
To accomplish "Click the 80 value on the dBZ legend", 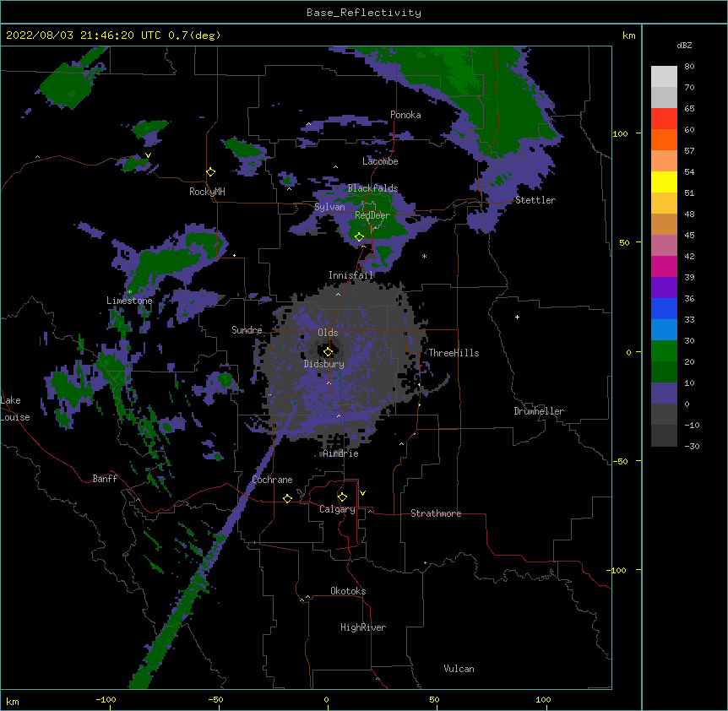I will point(689,67).
